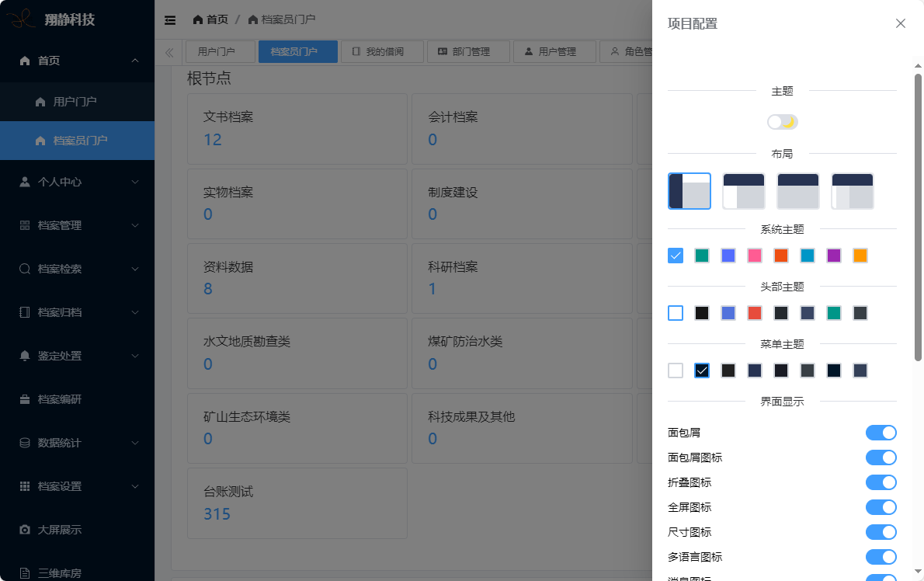Select the second top-menu layout thumbnail
The image size is (924, 581).
[x=743, y=191]
